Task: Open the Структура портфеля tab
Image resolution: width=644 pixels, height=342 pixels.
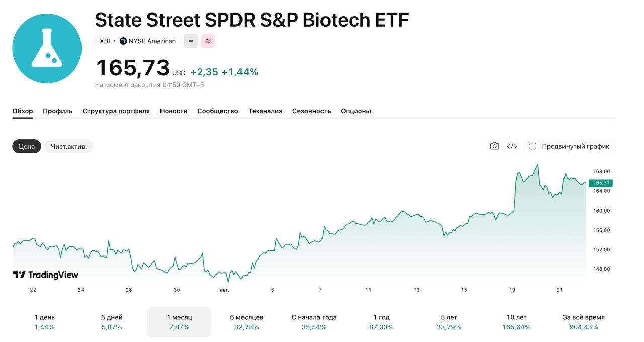Action: click(116, 111)
